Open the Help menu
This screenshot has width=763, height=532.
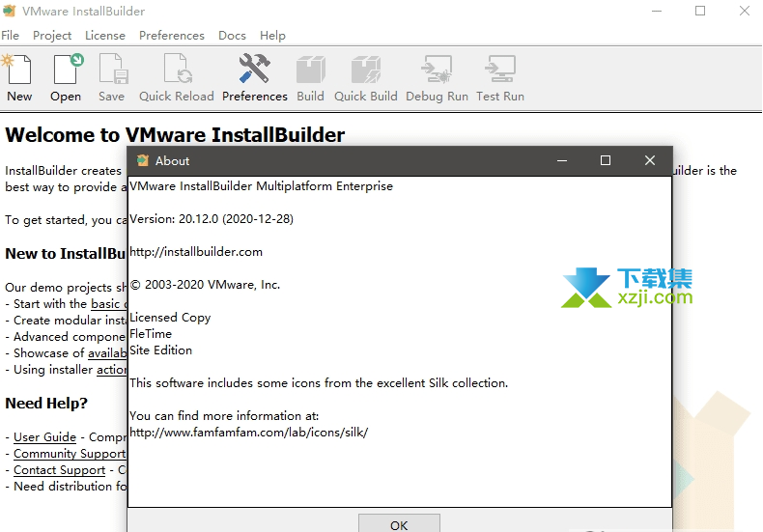[x=272, y=36]
